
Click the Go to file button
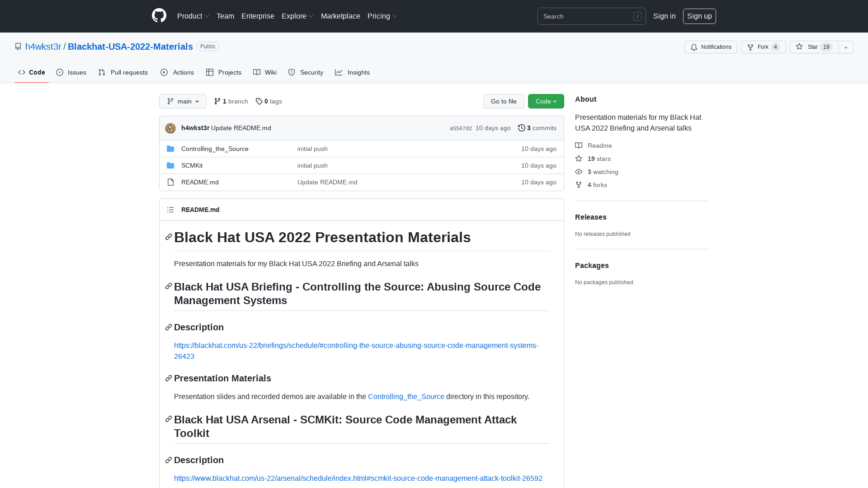point(503,101)
